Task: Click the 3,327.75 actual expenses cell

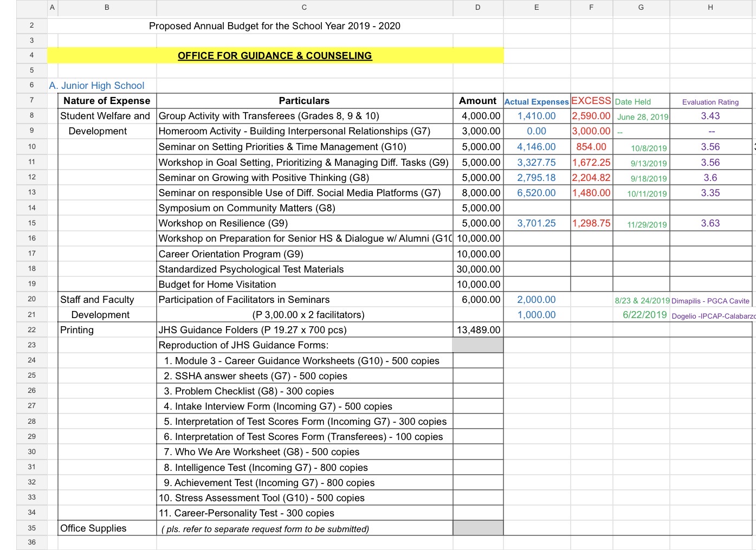Action: tap(537, 162)
